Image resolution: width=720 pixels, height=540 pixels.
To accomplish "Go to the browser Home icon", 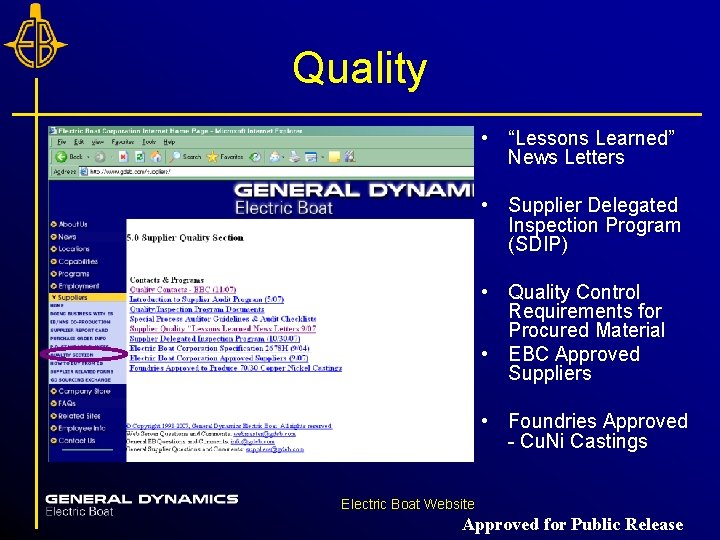I will [x=156, y=157].
